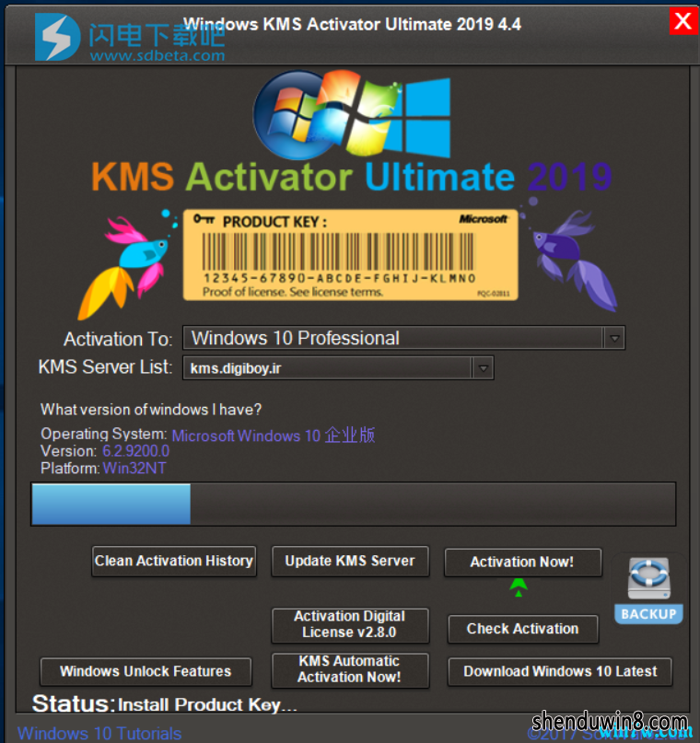Click the 'Activation To:' label
This screenshot has height=743, width=700.
[118, 340]
